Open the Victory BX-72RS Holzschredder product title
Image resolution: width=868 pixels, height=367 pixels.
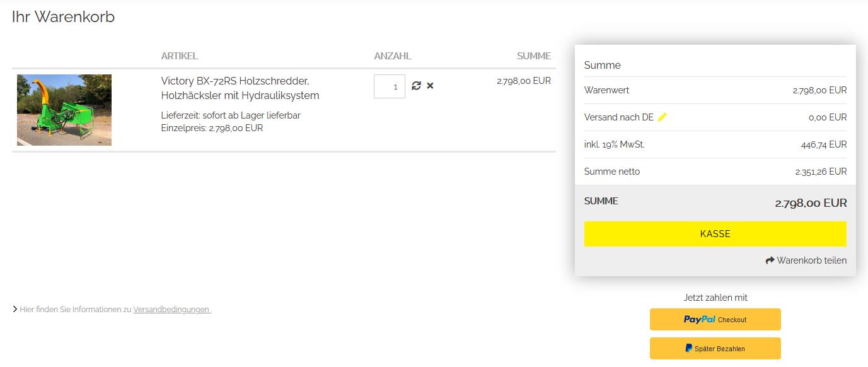(240, 88)
